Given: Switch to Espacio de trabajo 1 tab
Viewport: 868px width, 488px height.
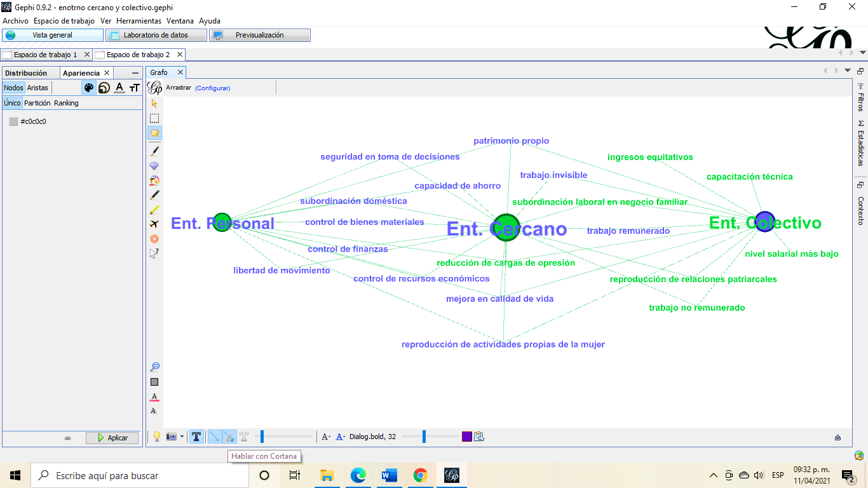Looking at the screenshot, I should pyautogui.click(x=45, y=55).
